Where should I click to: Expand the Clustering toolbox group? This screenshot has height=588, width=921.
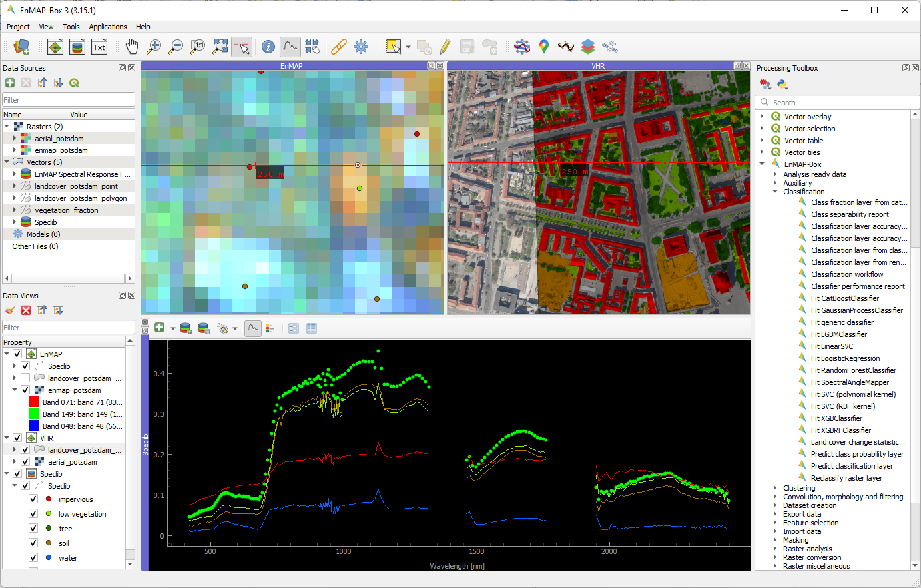[x=775, y=488]
